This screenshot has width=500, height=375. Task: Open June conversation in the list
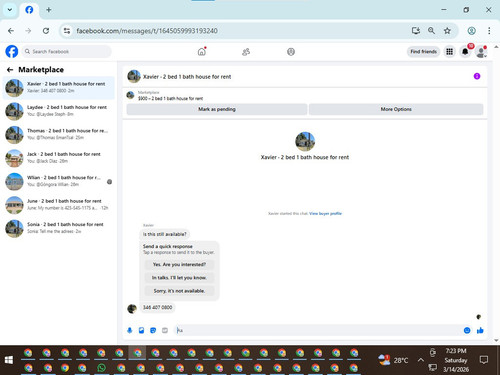pos(59,205)
